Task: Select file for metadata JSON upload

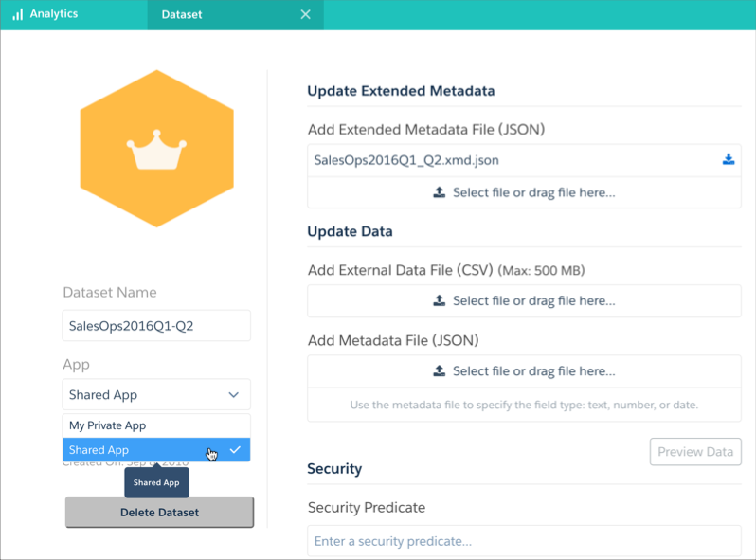Action: [x=524, y=370]
